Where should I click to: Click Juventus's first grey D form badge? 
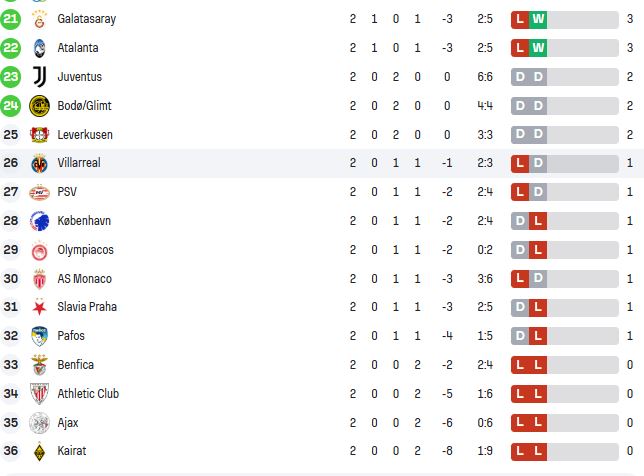click(x=520, y=77)
